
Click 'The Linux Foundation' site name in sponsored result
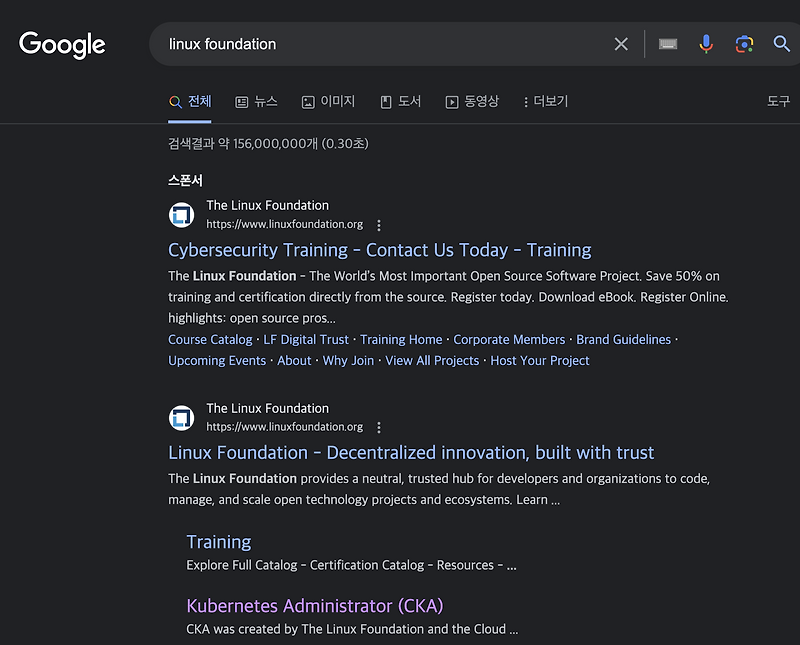click(267, 206)
